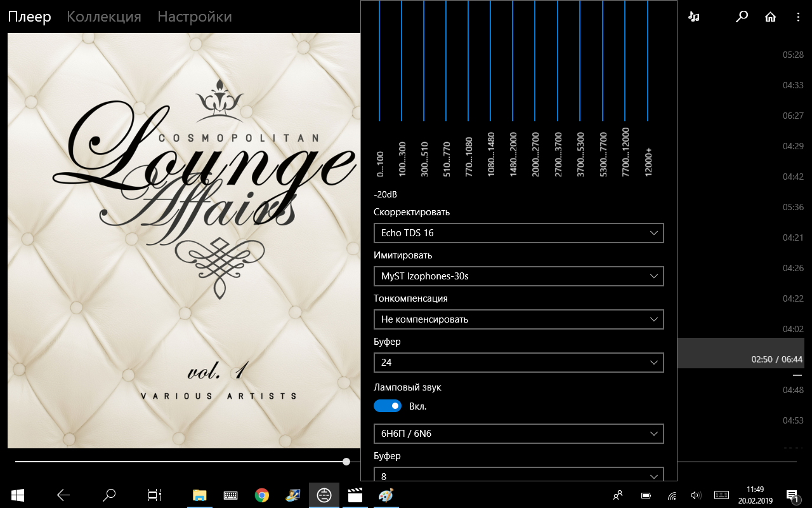The image size is (812, 508).
Task: Open File Explorer from taskbar
Action: click(200, 495)
